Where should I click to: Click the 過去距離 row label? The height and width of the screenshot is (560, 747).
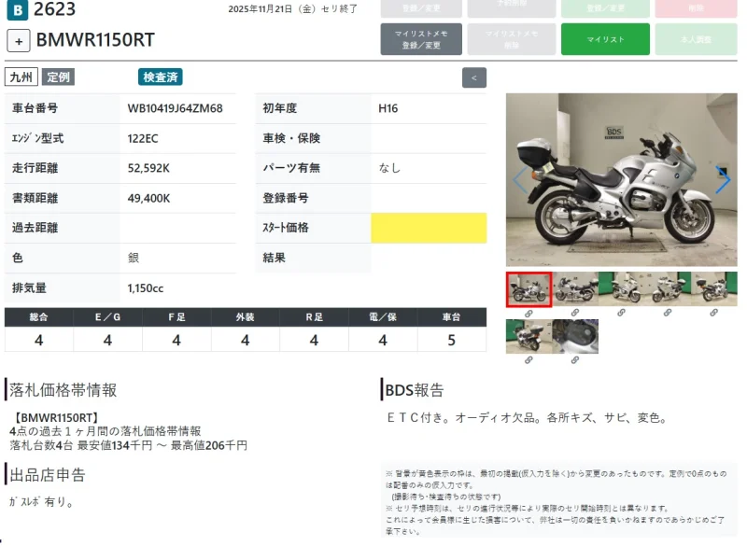pos(35,228)
